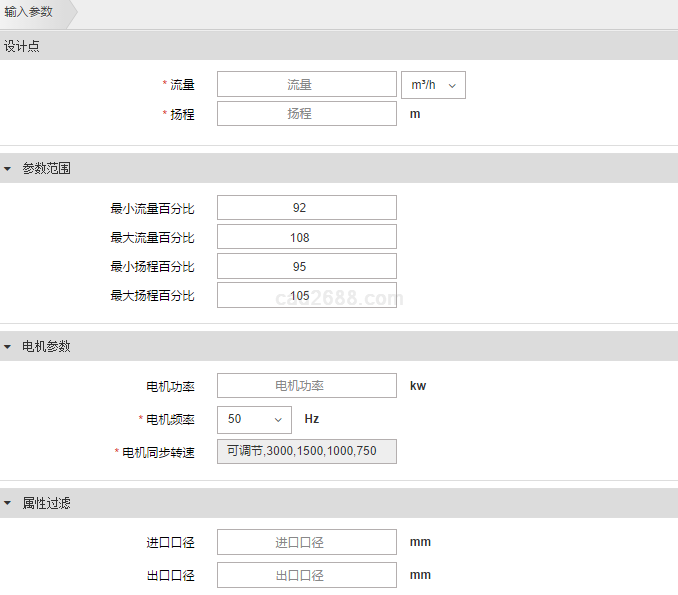
Task: Collapse the 参数范围 section arrow
Action: coord(8,169)
